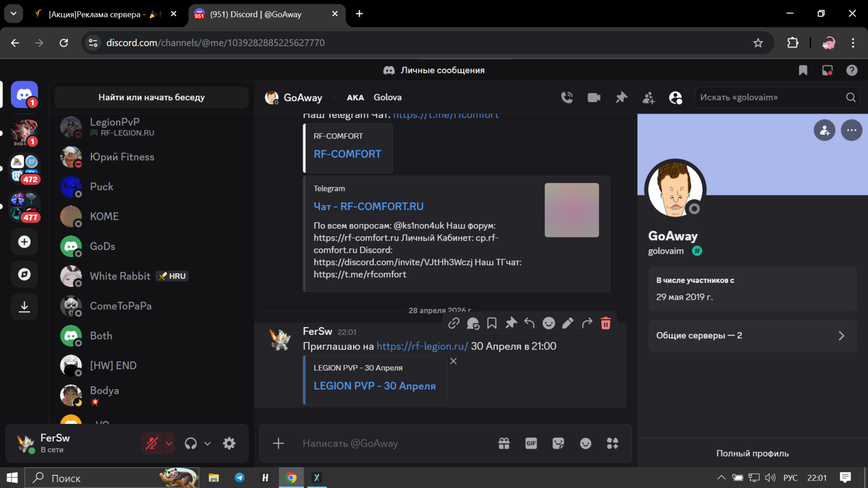Viewport: 868px width, 488px height.
Task: Open user settings gear icon
Action: point(229,443)
